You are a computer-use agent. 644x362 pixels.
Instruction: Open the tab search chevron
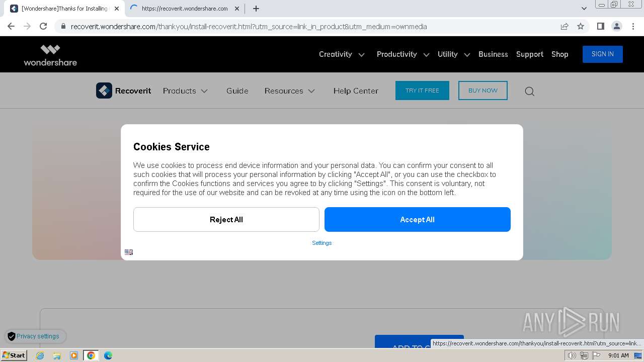coord(584,9)
